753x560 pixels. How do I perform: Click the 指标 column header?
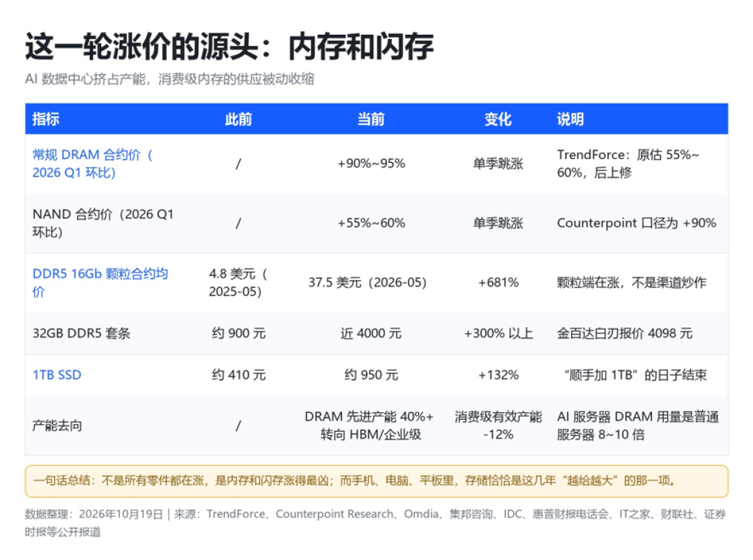tap(45, 119)
